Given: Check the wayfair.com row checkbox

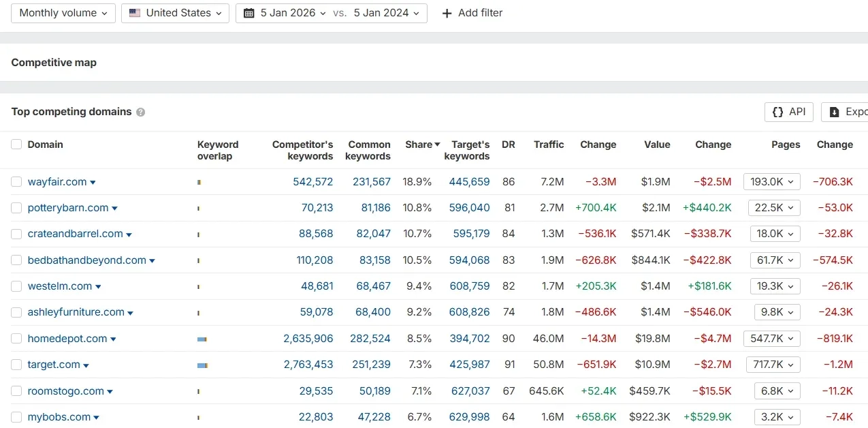Looking at the screenshot, I should point(16,182).
